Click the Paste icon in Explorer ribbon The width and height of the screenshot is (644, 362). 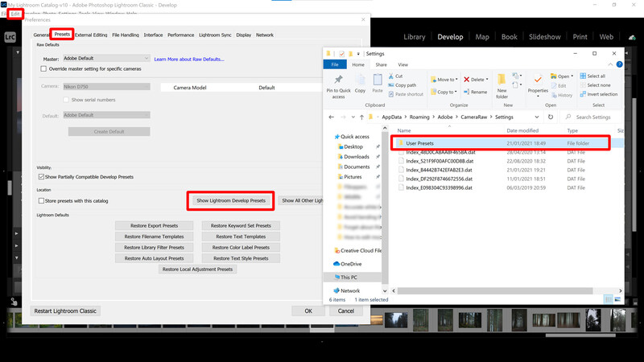click(x=378, y=80)
